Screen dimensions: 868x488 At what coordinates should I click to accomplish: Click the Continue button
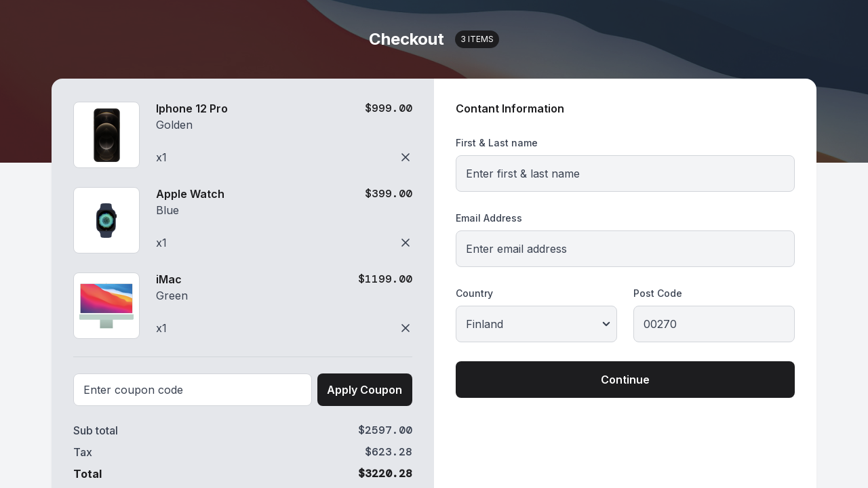625,380
